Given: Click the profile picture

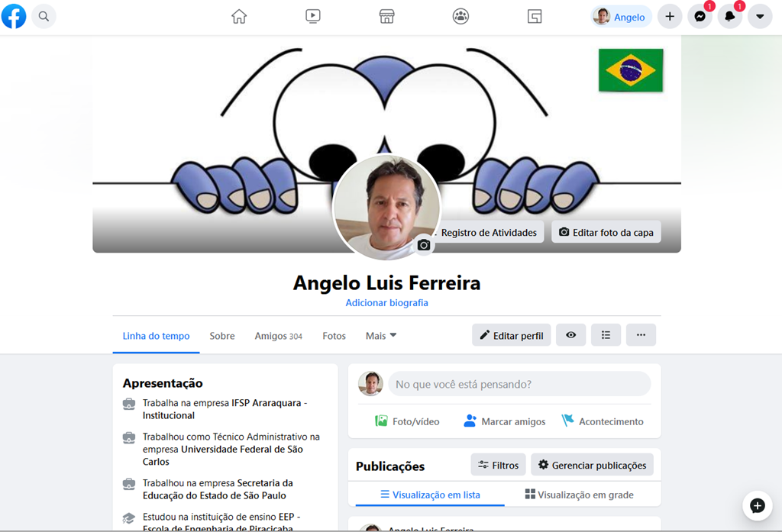Looking at the screenshot, I should 386,207.
